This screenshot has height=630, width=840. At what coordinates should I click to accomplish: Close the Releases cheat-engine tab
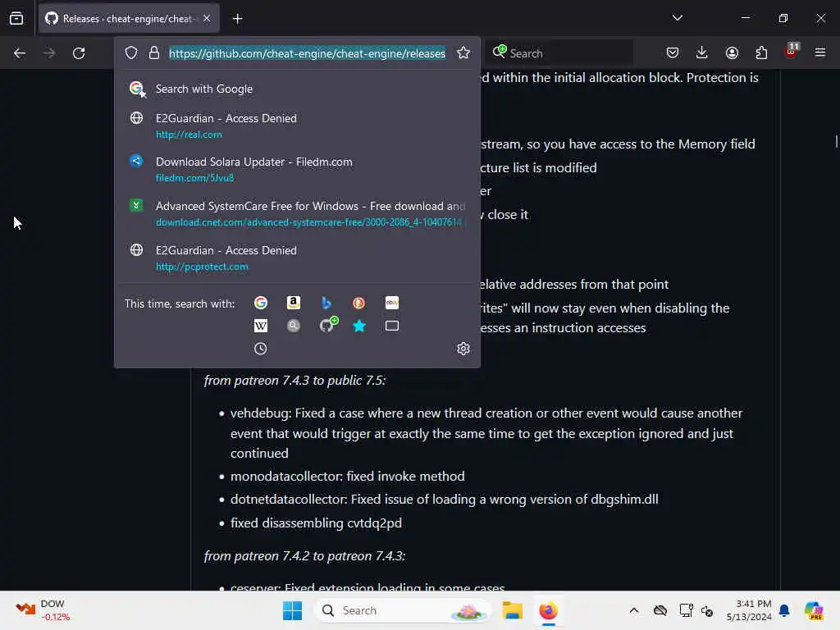click(x=207, y=19)
